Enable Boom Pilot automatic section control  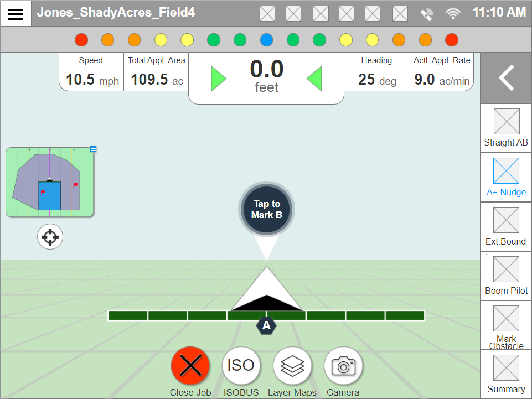tap(505, 275)
